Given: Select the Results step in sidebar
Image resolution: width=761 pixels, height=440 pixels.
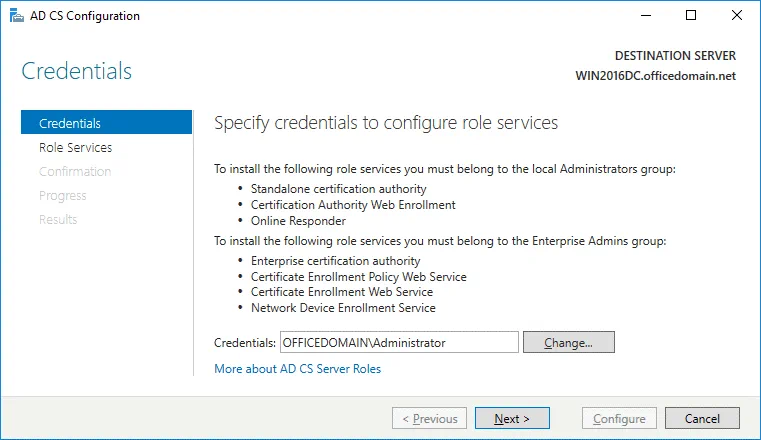Looking at the screenshot, I should [58, 219].
